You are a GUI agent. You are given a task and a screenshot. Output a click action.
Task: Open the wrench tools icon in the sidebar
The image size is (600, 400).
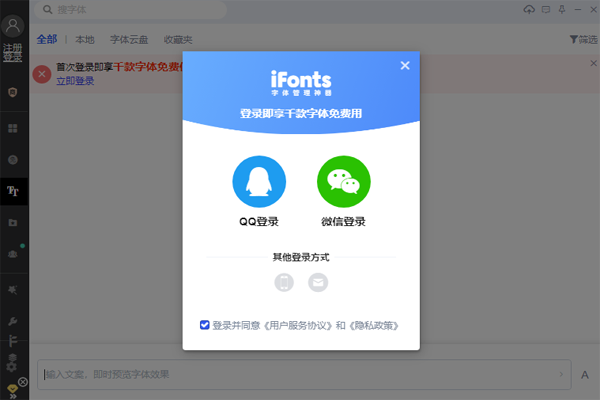click(x=13, y=321)
